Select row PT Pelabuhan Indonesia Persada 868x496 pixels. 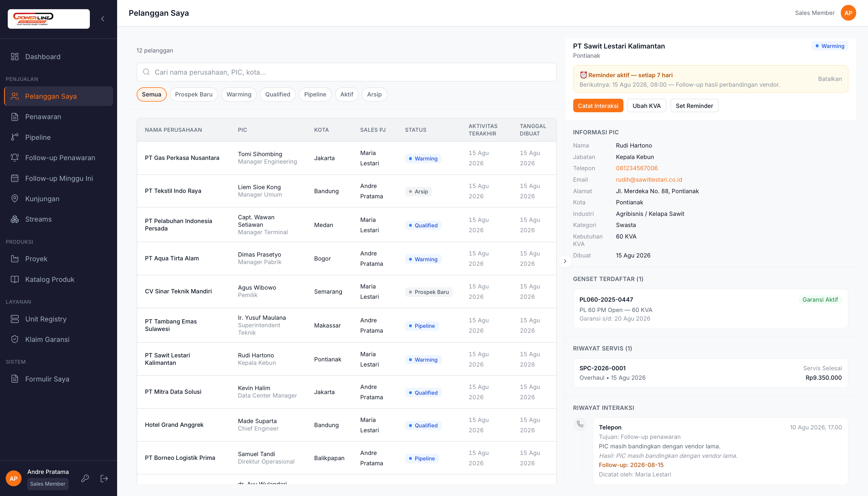coord(346,225)
